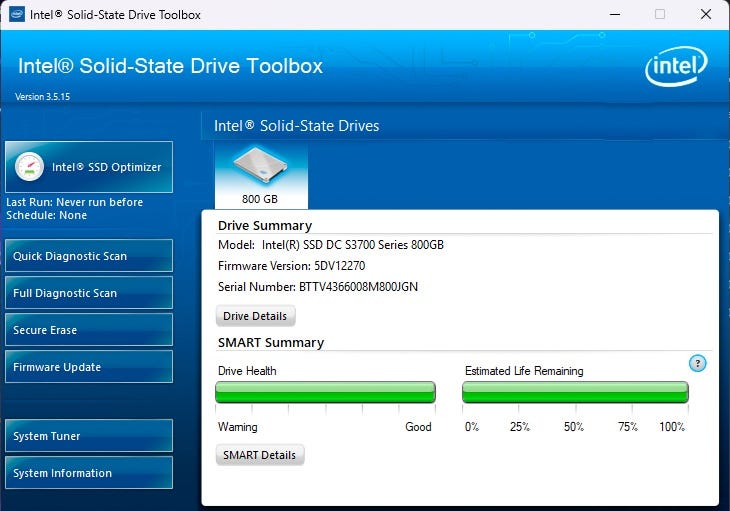Click the Version 3.5.15 label

(42, 97)
